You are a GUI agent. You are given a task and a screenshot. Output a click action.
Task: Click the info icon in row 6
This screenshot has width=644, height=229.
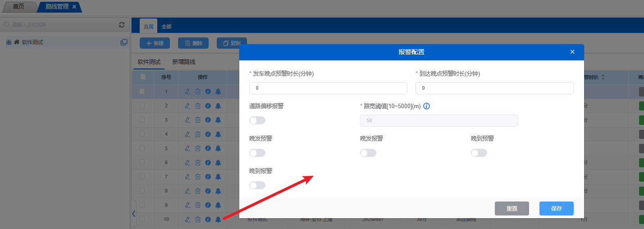click(208, 162)
